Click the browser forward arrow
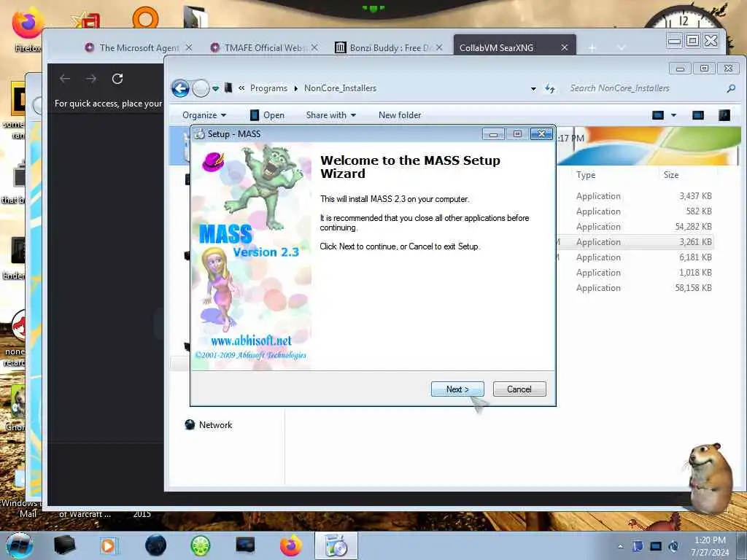The width and height of the screenshot is (747, 560). [91, 79]
